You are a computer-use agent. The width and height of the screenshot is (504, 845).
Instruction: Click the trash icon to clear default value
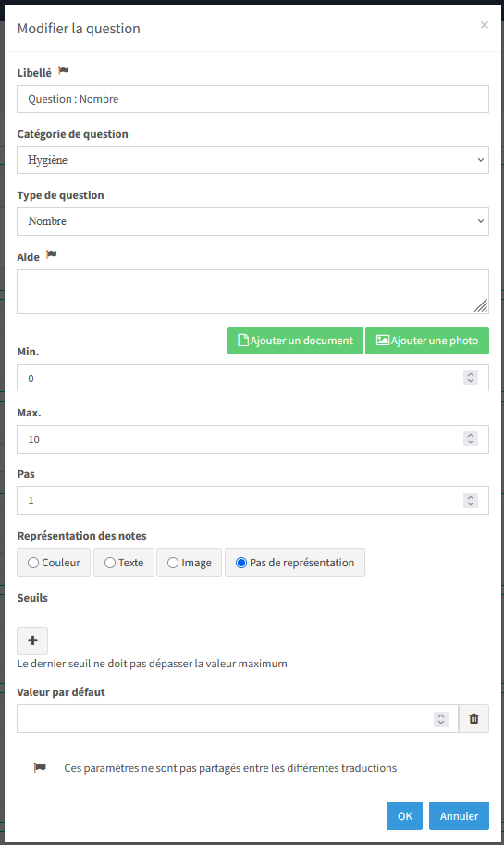[x=473, y=718]
